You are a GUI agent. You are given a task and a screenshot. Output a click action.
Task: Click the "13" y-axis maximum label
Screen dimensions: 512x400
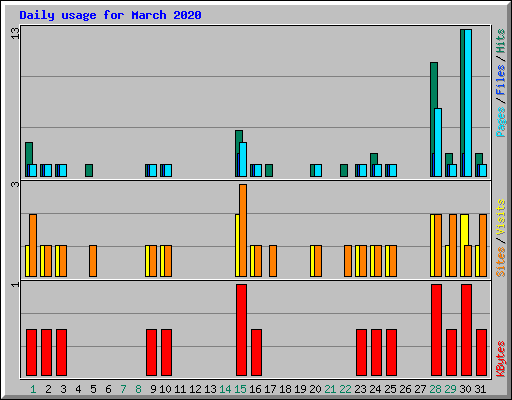coord(15,33)
